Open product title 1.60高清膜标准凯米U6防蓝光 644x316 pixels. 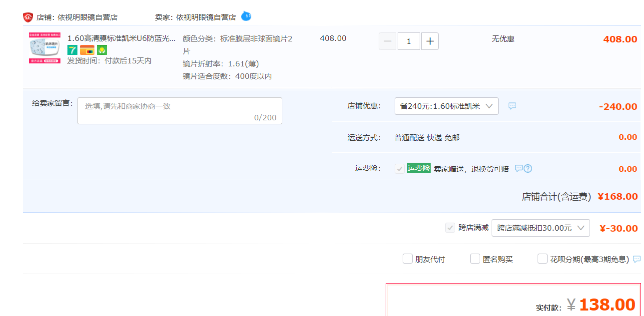(x=121, y=38)
